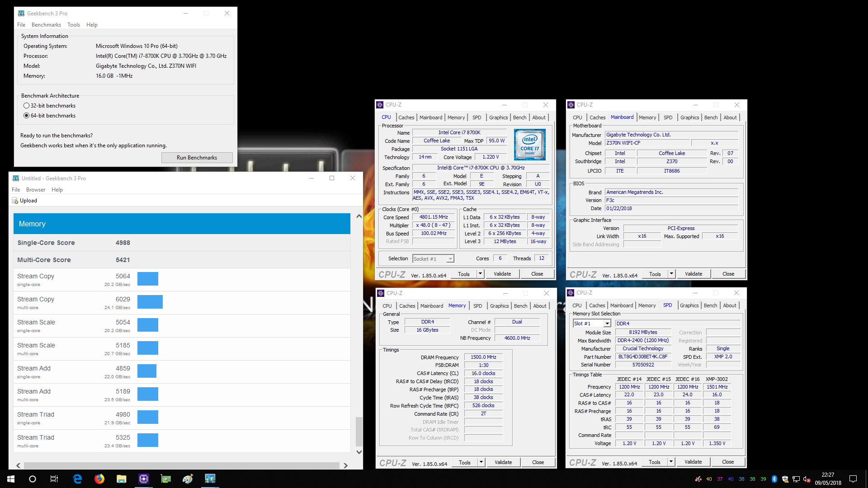Click the scroll down arrow in Geekbench results
This screenshot has height=488, width=868.
(x=359, y=452)
